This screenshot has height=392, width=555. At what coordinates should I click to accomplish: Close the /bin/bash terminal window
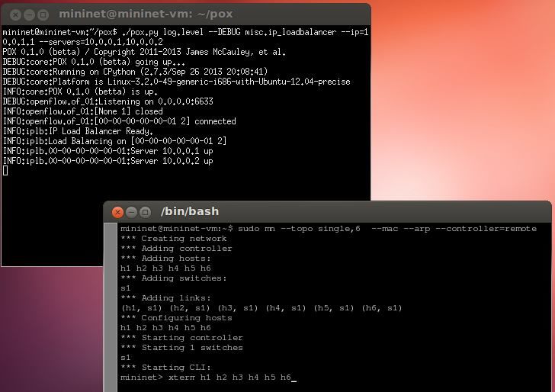117,212
